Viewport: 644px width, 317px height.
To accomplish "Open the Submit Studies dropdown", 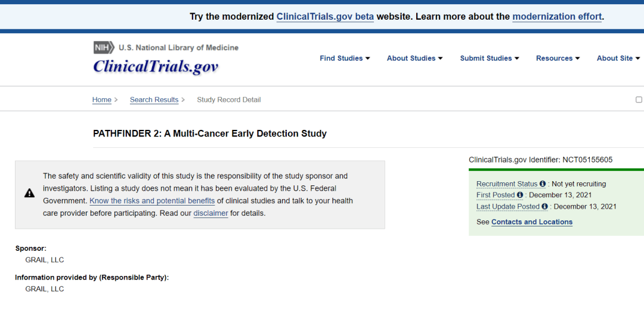I will click(489, 58).
